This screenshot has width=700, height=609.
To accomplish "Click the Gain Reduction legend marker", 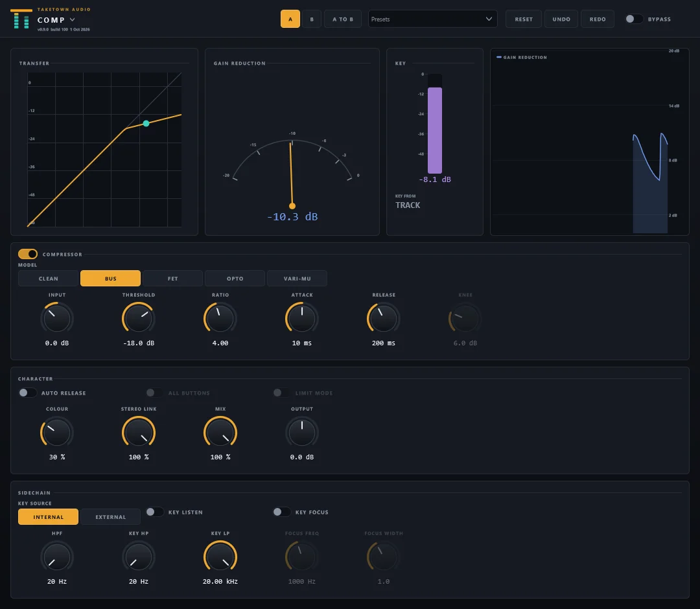I will pos(499,57).
